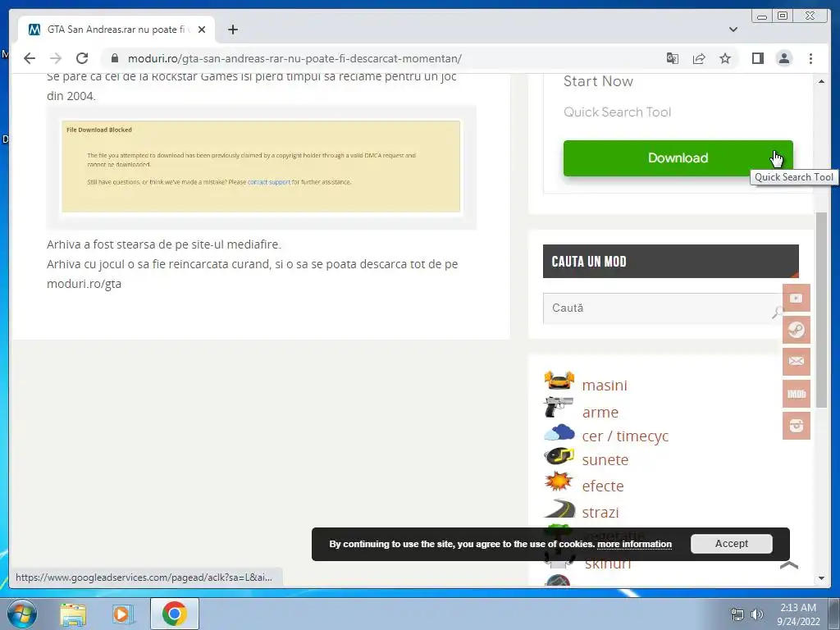Open the skinuri category link
Viewport: 840px width, 630px height.
608,564
